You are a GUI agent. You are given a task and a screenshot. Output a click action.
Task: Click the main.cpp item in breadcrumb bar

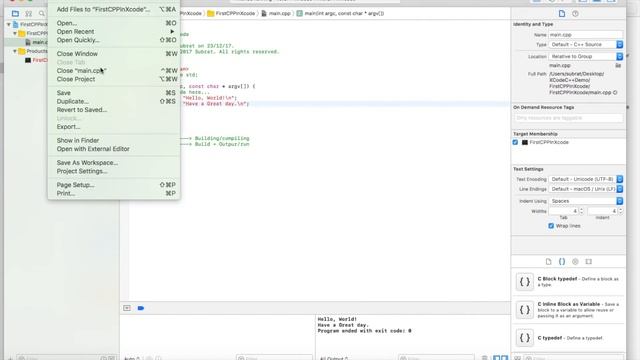click(276, 13)
